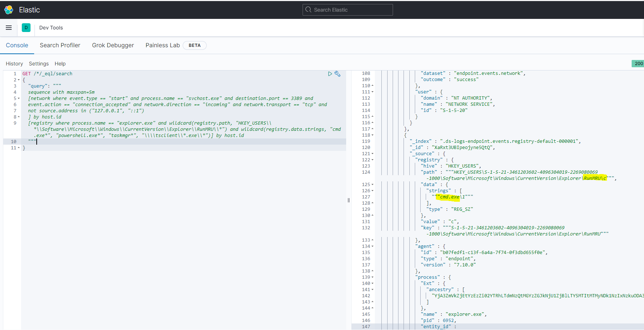
Task: Open the Help menu
Action: pos(60,64)
